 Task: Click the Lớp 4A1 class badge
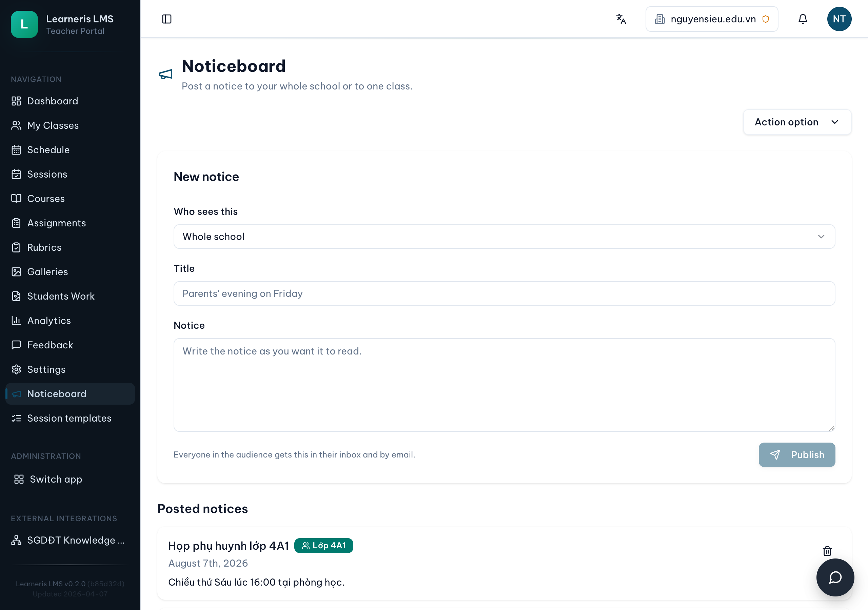[x=323, y=545]
